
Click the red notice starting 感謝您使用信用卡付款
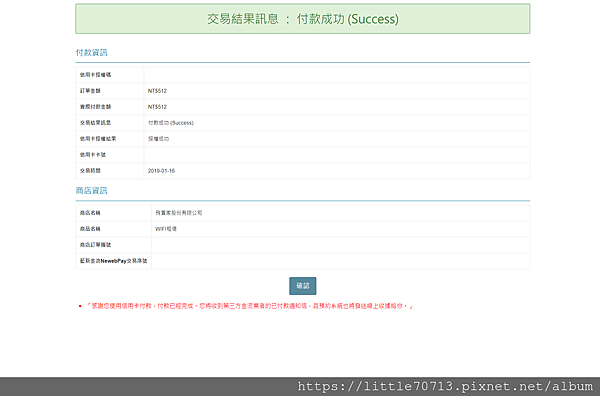[x=249, y=306]
